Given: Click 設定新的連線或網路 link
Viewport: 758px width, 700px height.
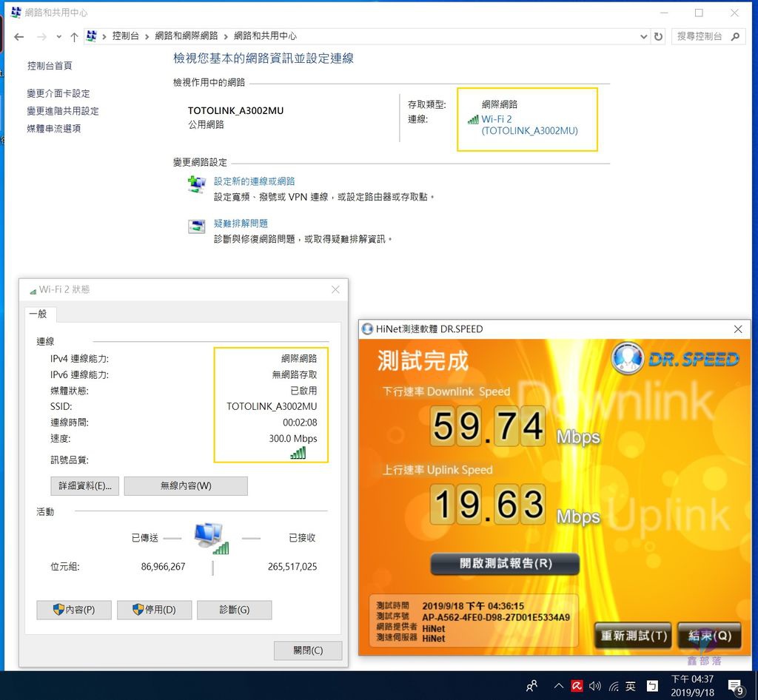Looking at the screenshot, I should point(255,181).
